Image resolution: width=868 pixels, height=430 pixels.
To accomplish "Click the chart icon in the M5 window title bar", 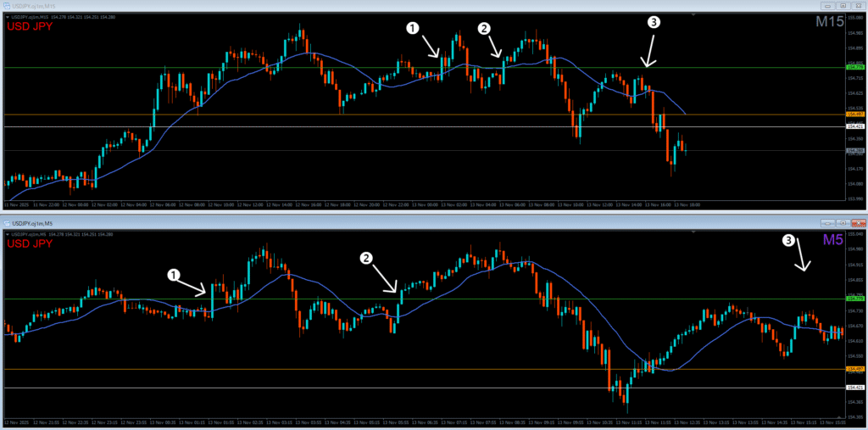I will [8, 221].
